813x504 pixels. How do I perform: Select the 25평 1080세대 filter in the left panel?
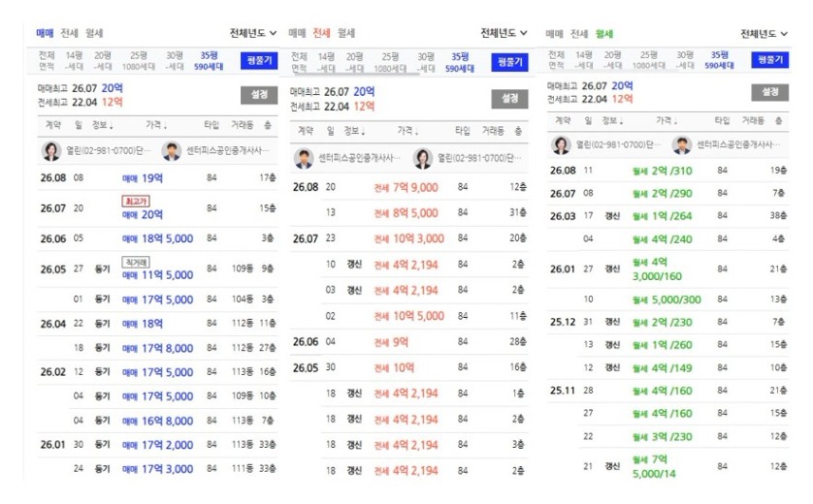[x=139, y=61]
